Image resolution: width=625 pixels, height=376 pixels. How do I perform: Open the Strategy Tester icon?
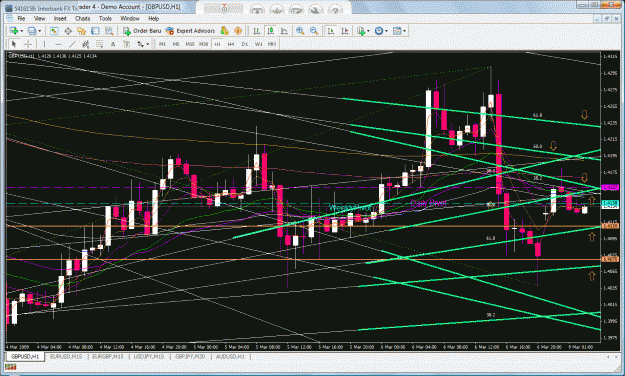[x=108, y=31]
